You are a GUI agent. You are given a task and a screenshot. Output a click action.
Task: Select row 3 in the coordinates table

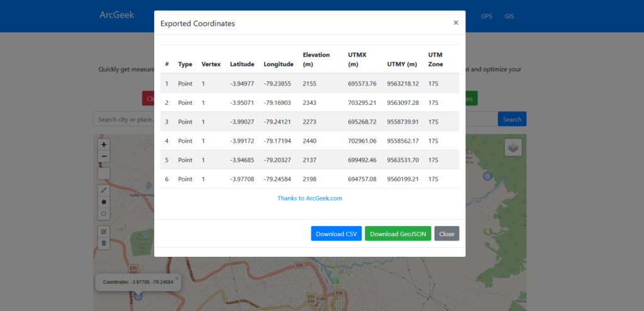click(x=309, y=122)
